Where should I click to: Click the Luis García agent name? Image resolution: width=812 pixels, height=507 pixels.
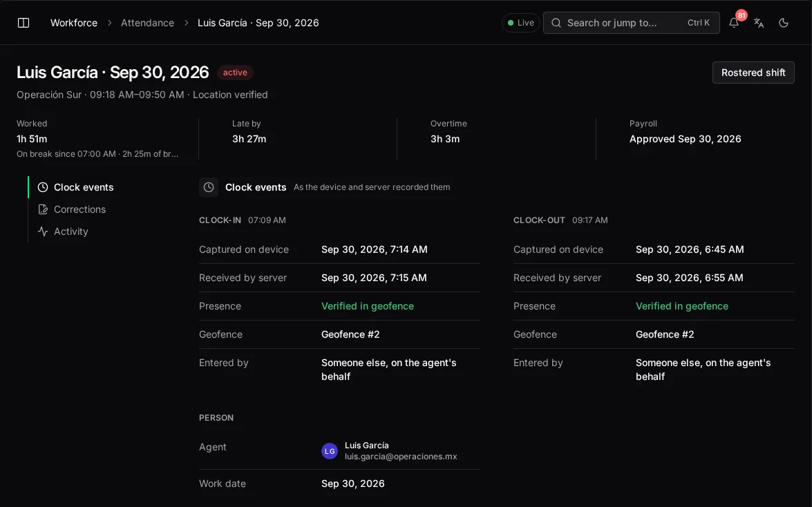point(367,446)
